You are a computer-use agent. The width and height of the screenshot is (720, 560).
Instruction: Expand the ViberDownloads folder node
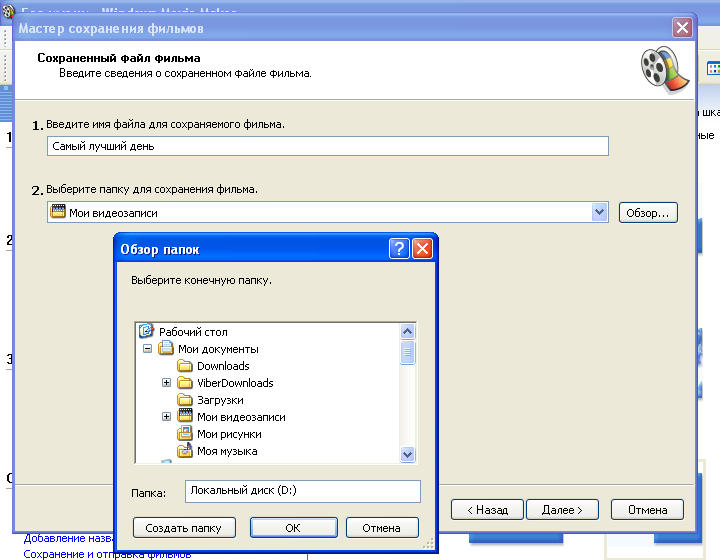(166, 382)
